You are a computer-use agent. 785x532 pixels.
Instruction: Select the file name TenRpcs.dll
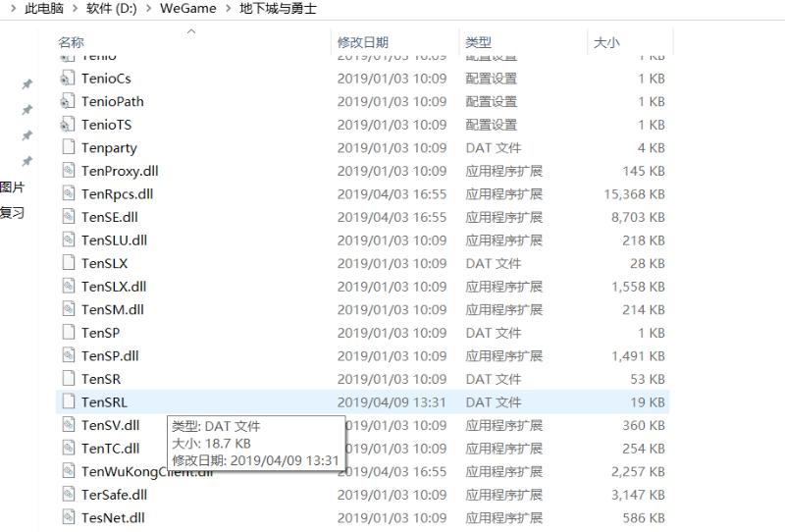pyautogui.click(x=117, y=194)
